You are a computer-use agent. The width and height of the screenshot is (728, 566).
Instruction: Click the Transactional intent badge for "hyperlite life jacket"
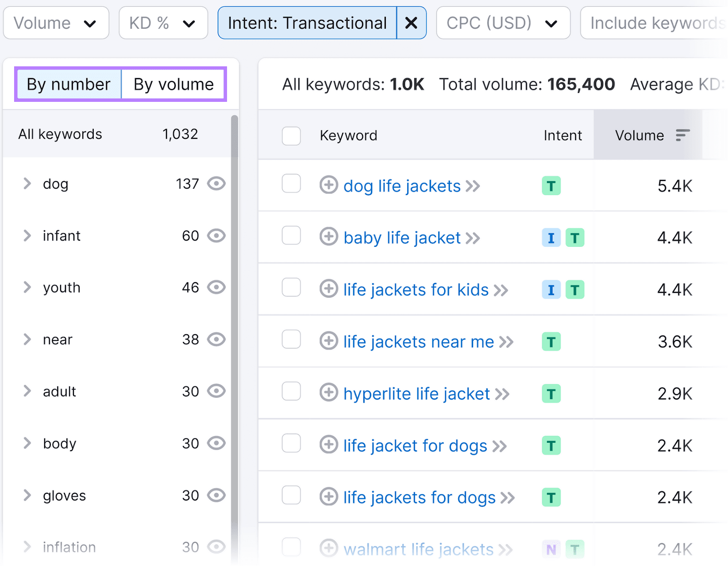[551, 394]
